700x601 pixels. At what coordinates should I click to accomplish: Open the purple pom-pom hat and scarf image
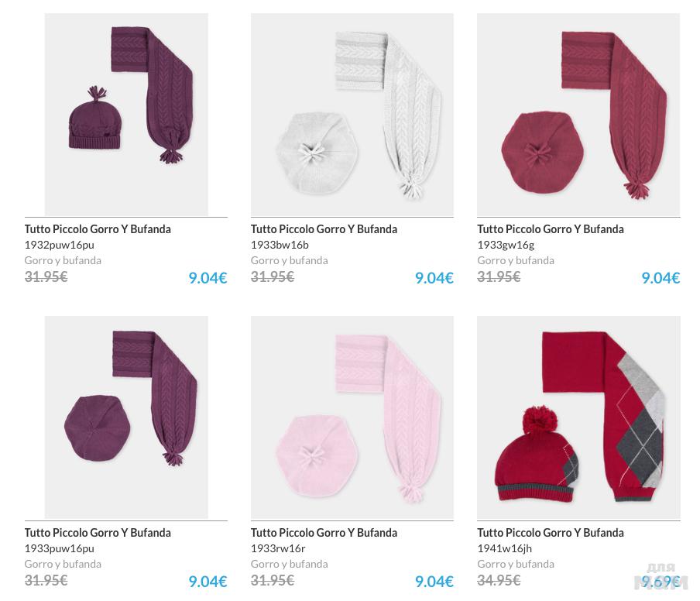[126, 115]
